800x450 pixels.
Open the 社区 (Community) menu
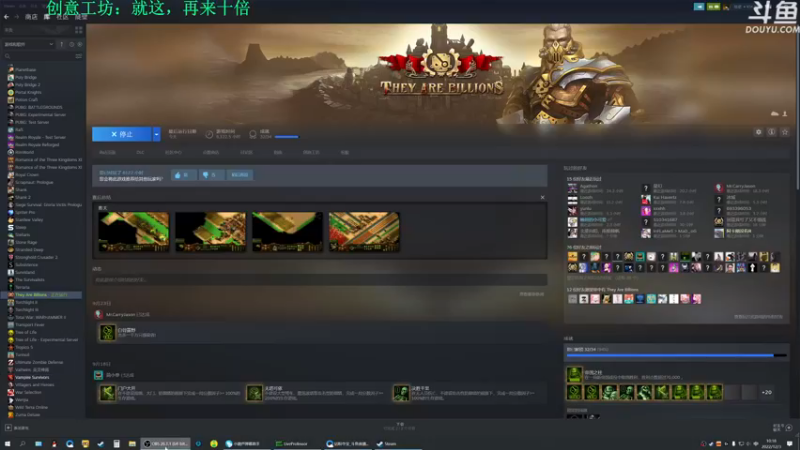coord(62,17)
